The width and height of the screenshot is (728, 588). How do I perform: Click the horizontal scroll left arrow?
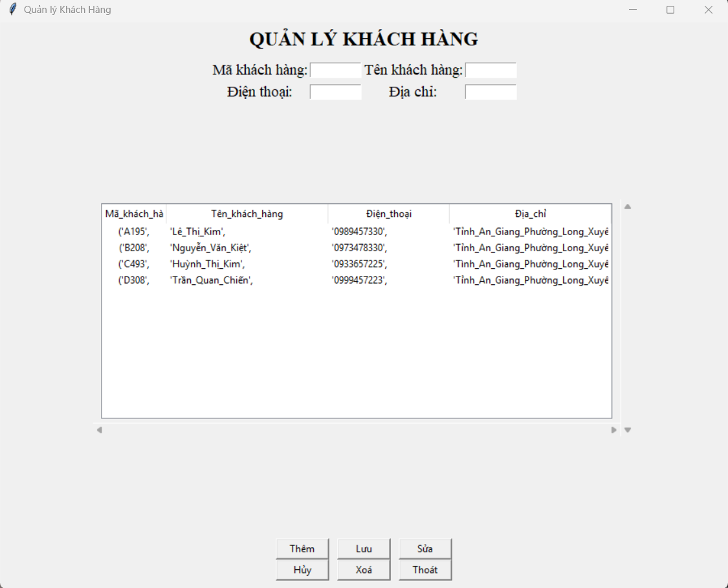[100, 430]
